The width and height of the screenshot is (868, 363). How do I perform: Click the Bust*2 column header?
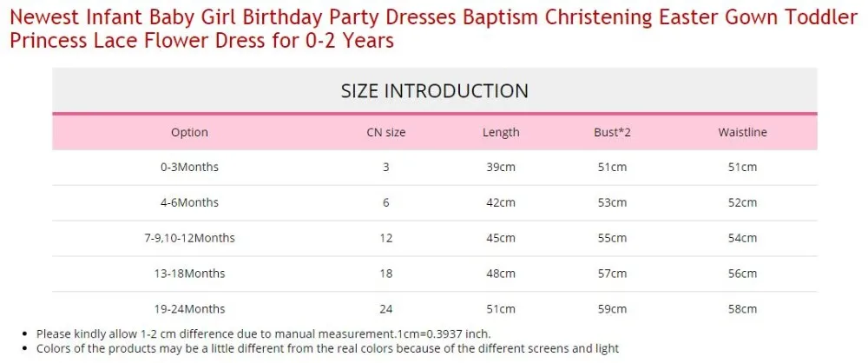coord(612,133)
